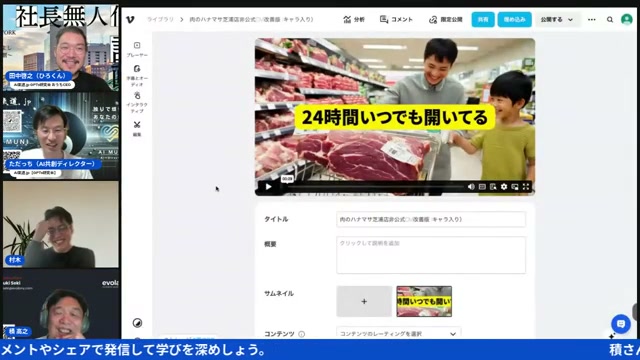Image resolution: width=640 pixels, height=360 pixels.
Task: Open コメント comments from top bar
Action: pos(396,19)
